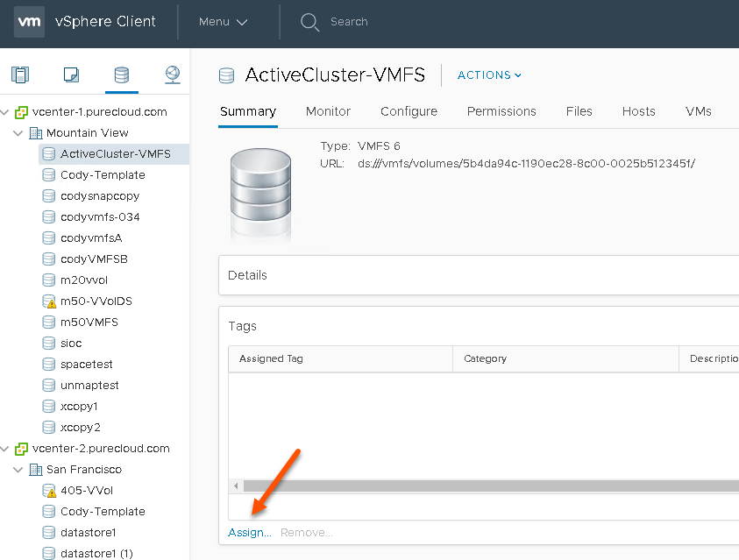This screenshot has height=560, width=739.
Task: Click the VMware vm logo icon
Action: point(29,22)
